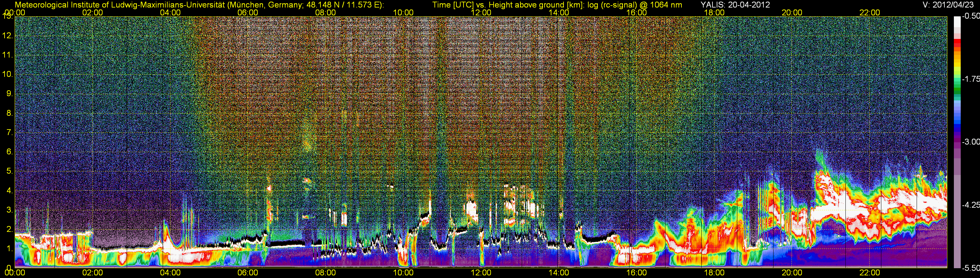
Task: Click '08:00' on the top time axis
Action: pos(326,12)
